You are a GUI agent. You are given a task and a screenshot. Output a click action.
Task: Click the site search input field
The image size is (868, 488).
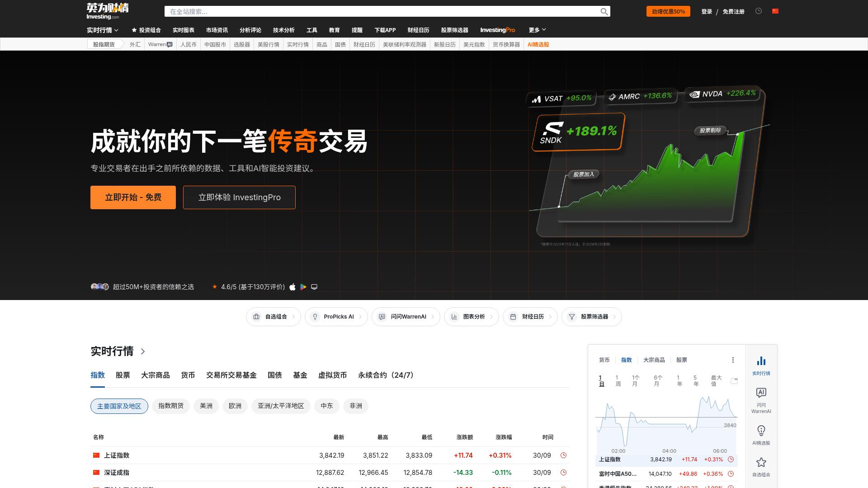pos(382,12)
